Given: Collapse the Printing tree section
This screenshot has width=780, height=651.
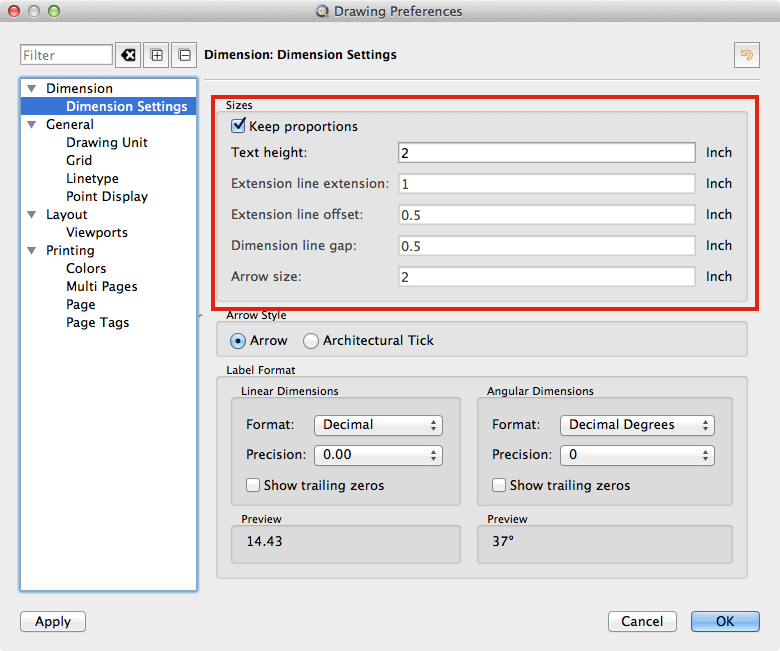Looking at the screenshot, I should coord(32,251).
